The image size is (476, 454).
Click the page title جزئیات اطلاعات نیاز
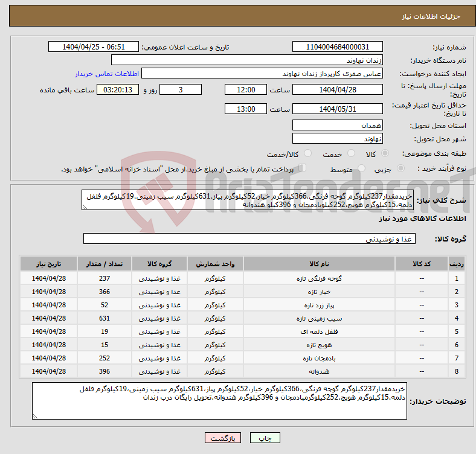(x=431, y=16)
